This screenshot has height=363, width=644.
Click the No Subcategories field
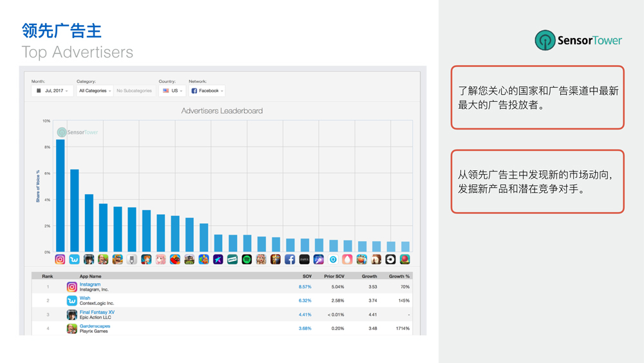pyautogui.click(x=134, y=91)
